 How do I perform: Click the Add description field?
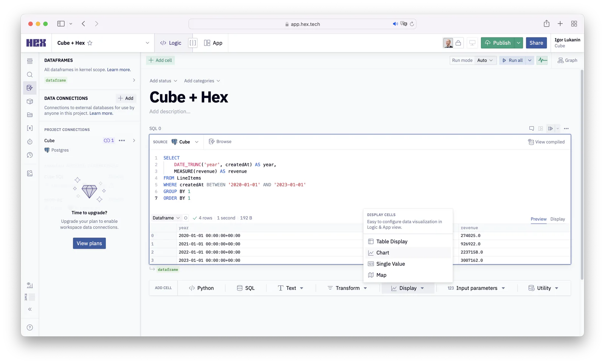click(x=170, y=112)
